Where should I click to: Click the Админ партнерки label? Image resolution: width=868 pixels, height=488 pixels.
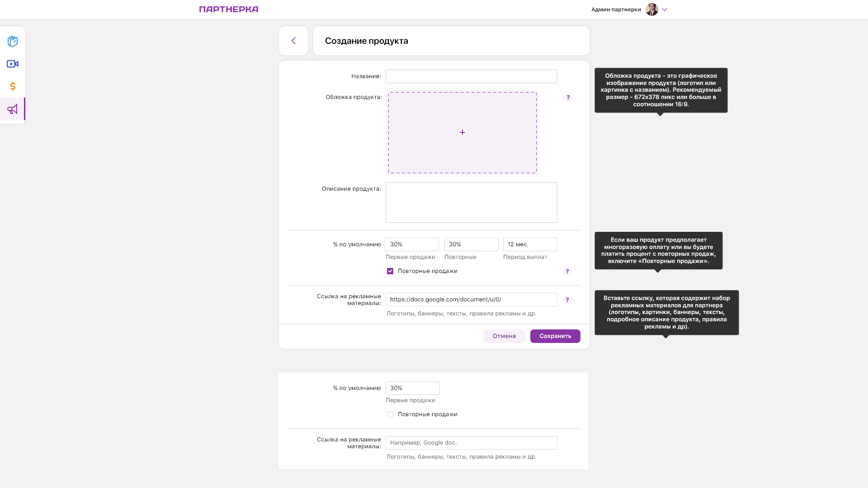click(x=616, y=9)
